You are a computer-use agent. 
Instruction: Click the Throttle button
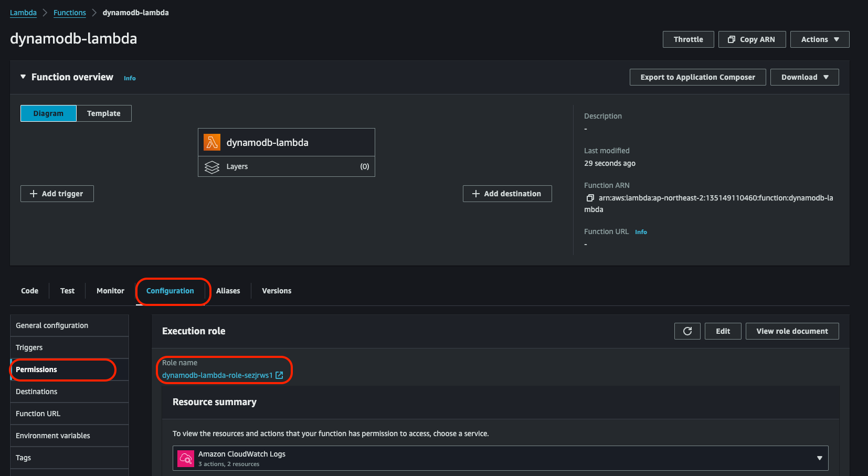coord(689,39)
